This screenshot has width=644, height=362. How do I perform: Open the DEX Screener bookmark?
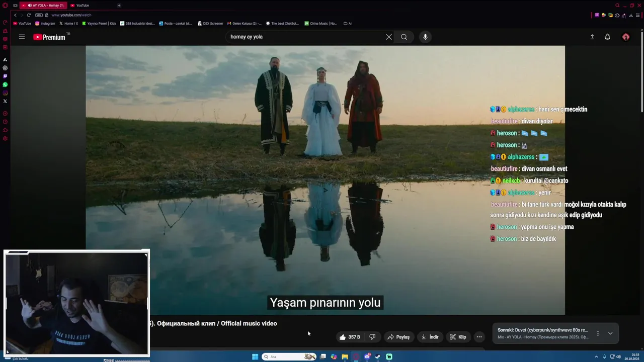coord(210,23)
